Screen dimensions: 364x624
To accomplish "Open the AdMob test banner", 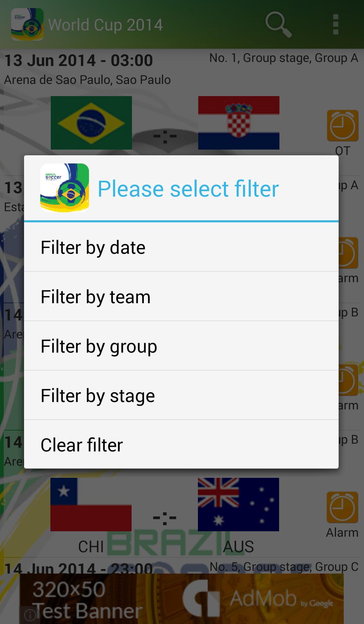I will click(181, 599).
